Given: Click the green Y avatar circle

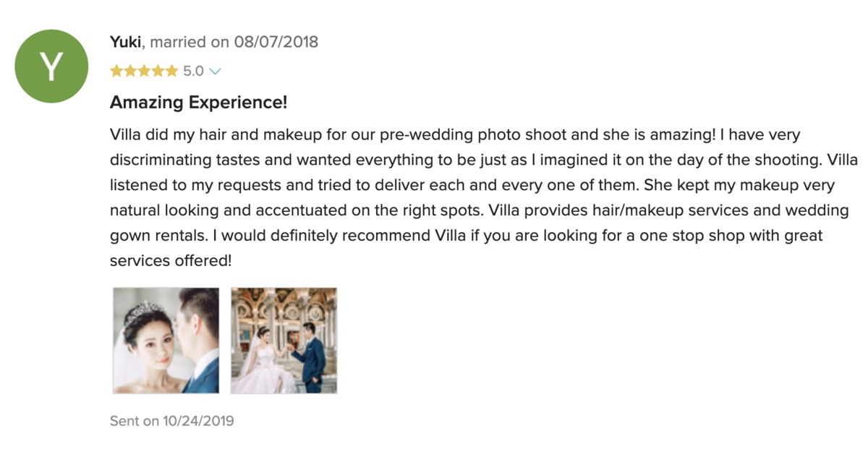Looking at the screenshot, I should (x=51, y=67).
